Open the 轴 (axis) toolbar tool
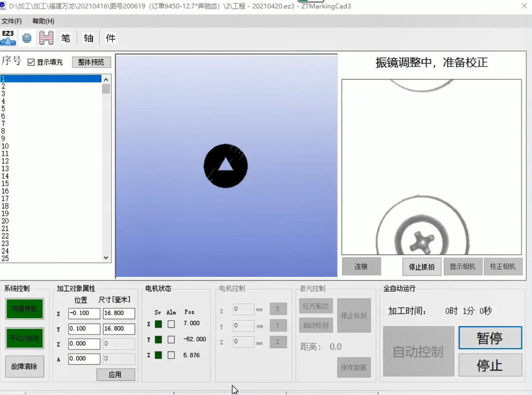 pos(88,38)
